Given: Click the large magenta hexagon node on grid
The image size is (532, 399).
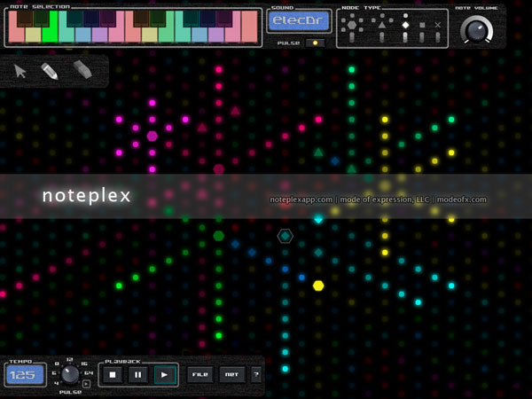Looking at the screenshot, I should [152, 136].
